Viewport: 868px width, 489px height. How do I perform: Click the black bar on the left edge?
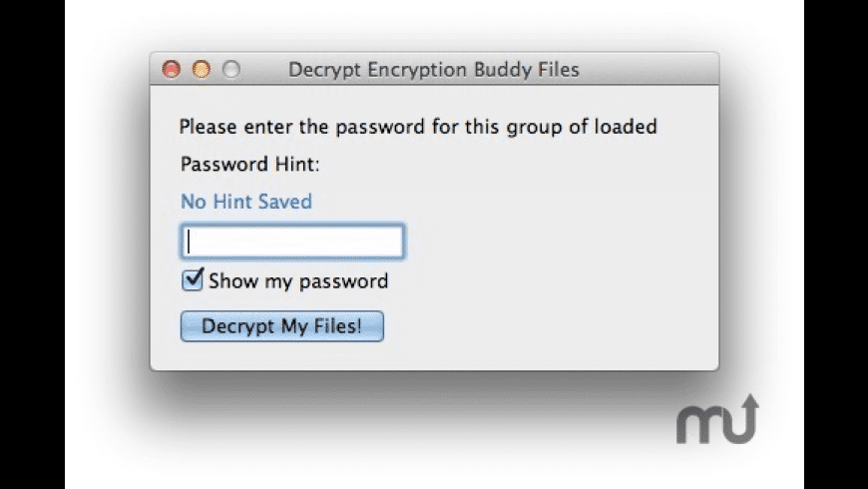tap(32, 244)
